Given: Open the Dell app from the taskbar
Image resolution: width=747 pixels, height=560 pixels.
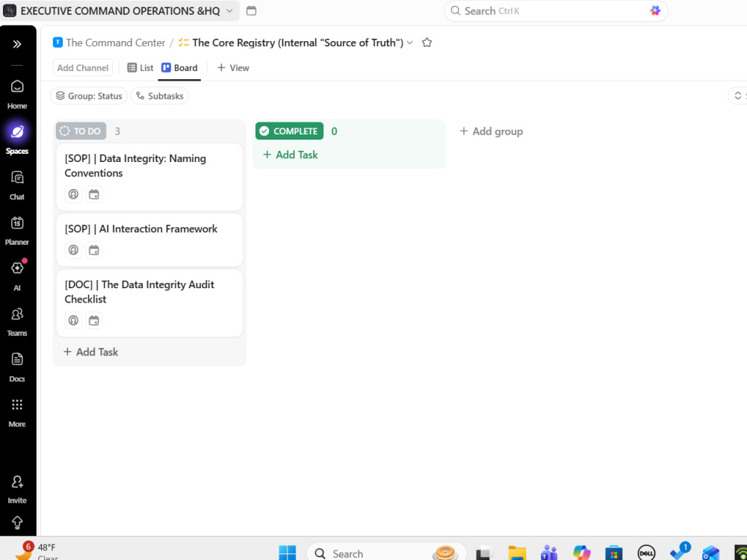Looking at the screenshot, I should [x=646, y=553].
